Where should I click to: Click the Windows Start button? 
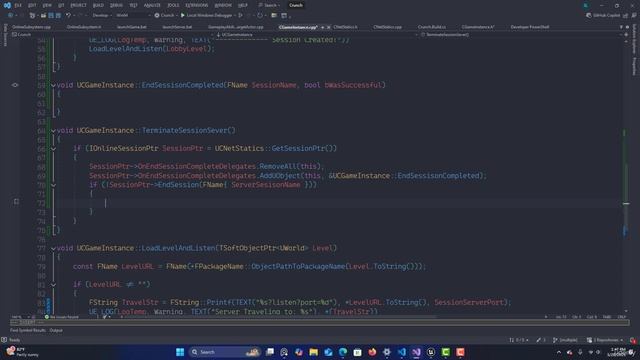pos(180,352)
